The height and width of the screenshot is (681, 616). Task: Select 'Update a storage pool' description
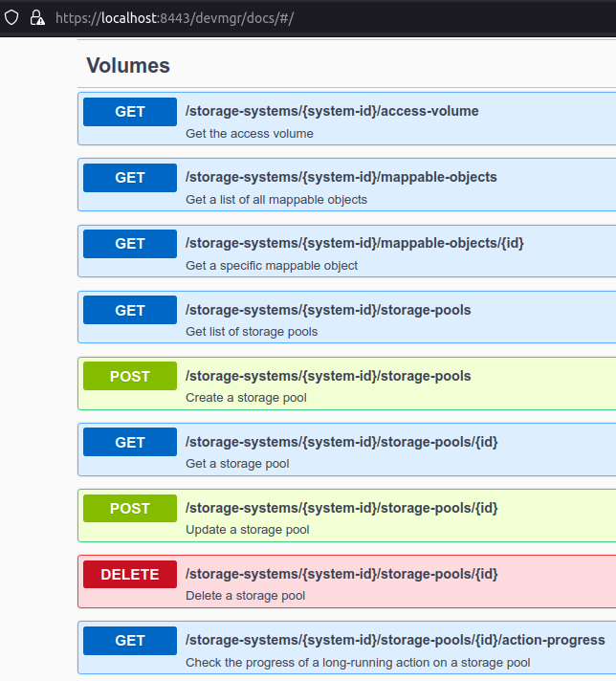(247, 530)
